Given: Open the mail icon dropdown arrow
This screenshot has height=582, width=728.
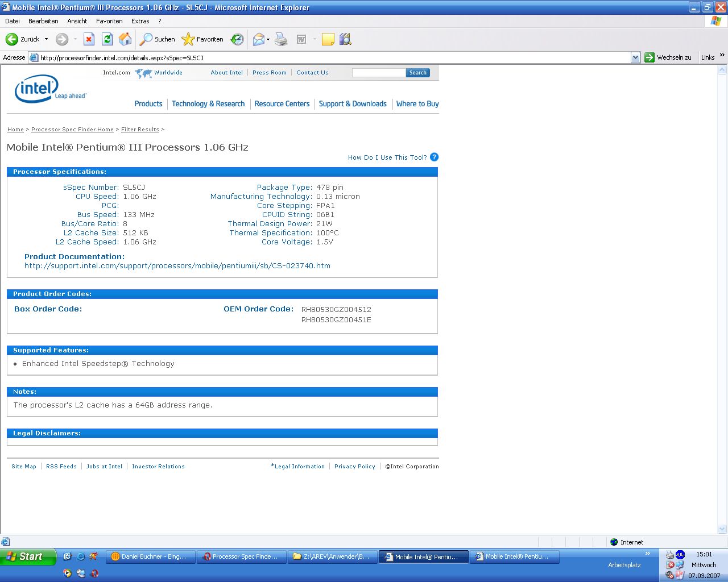Looking at the screenshot, I should (268, 39).
